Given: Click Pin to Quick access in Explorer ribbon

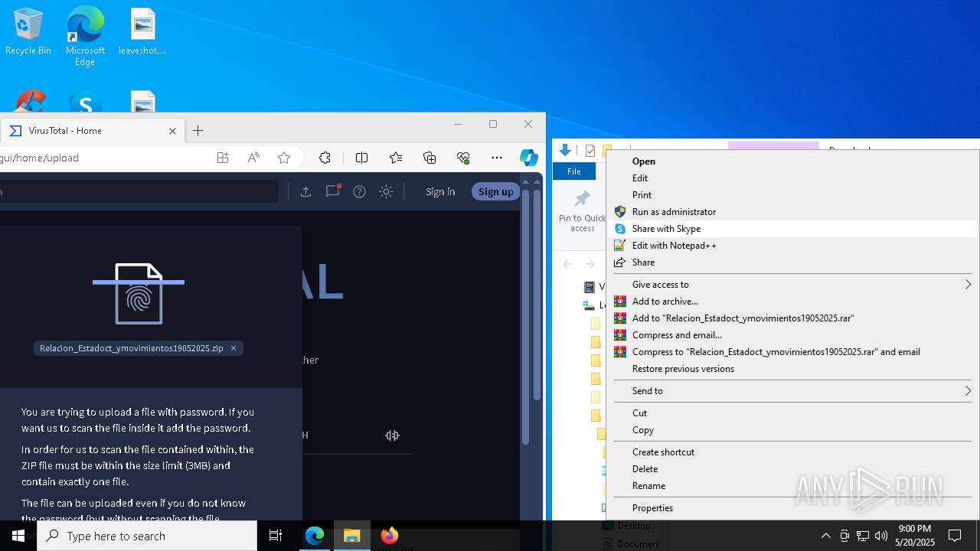Looking at the screenshot, I should pyautogui.click(x=582, y=211).
